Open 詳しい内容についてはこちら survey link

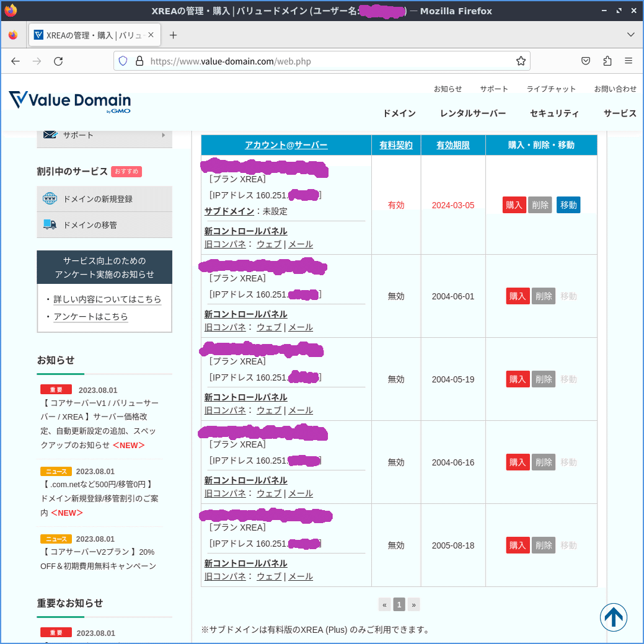point(107,299)
